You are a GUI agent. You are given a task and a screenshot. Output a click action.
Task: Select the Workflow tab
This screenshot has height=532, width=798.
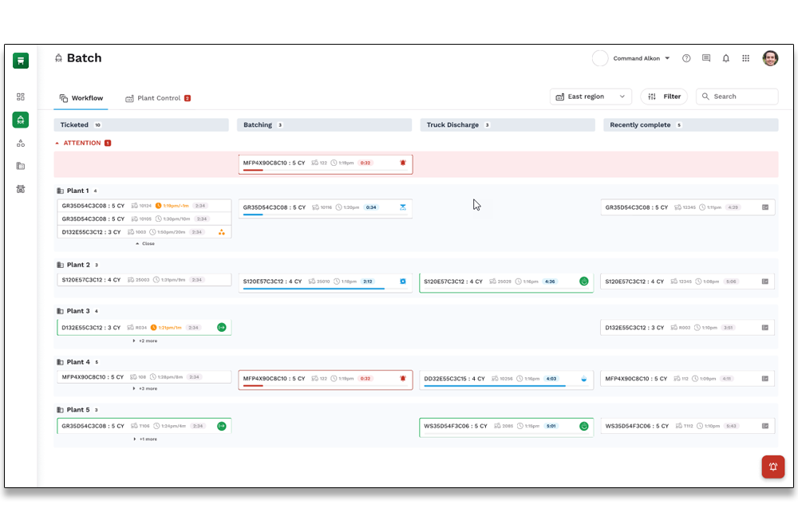tap(81, 98)
